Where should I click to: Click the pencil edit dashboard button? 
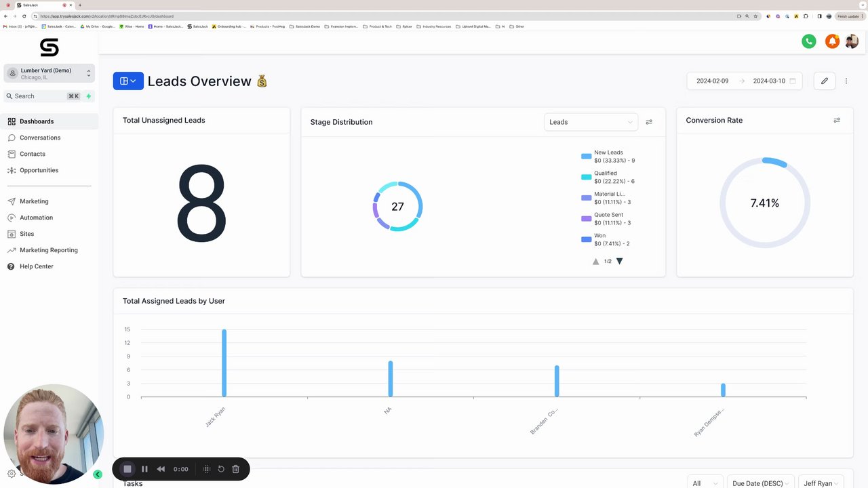[x=825, y=81]
